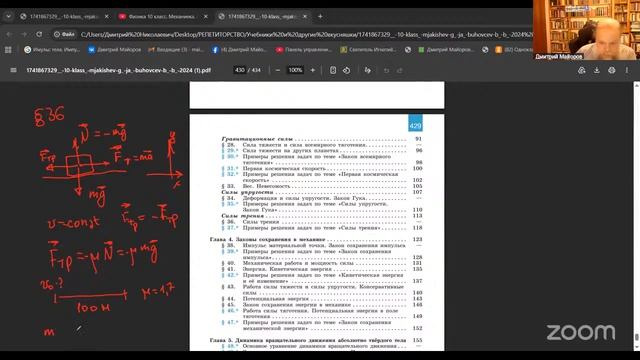This screenshot has width=640, height=360.
Task: Click the PDF file name title in toolbar
Action: click(118, 70)
